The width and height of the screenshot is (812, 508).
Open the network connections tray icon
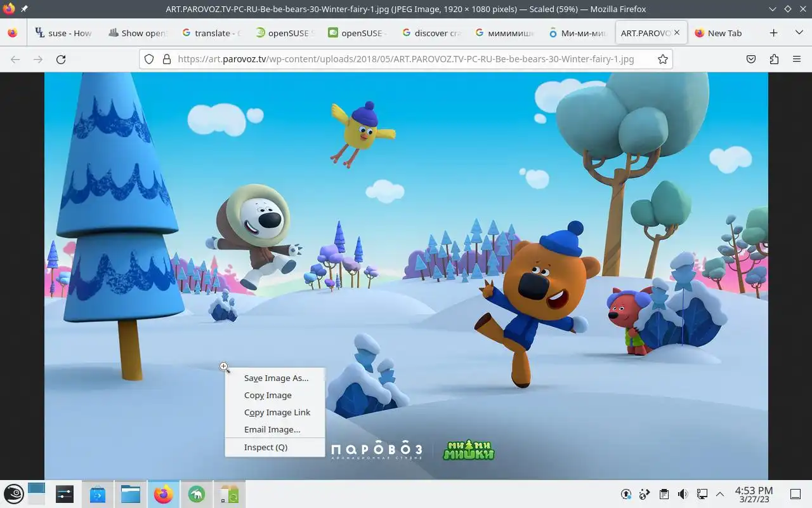(702, 494)
